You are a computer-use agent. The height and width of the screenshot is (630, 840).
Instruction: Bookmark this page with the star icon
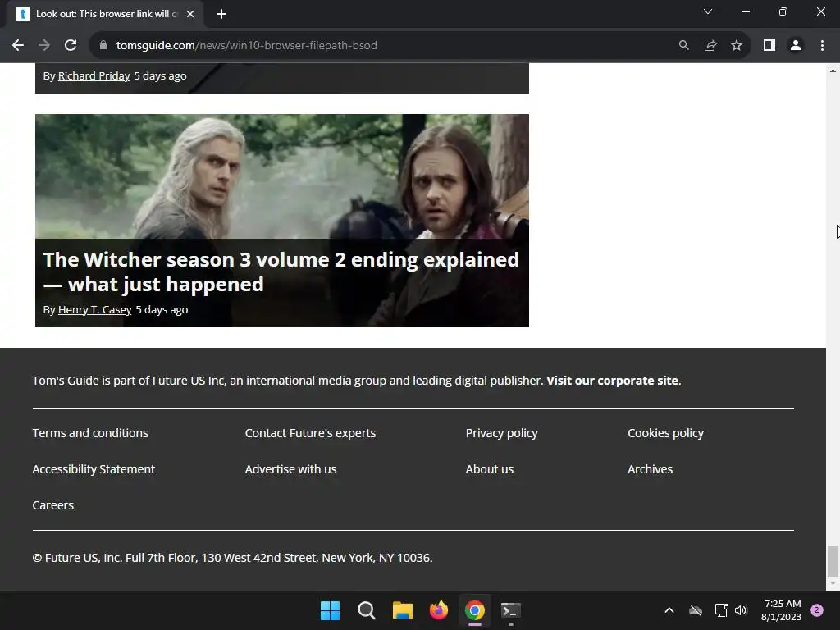(x=737, y=46)
